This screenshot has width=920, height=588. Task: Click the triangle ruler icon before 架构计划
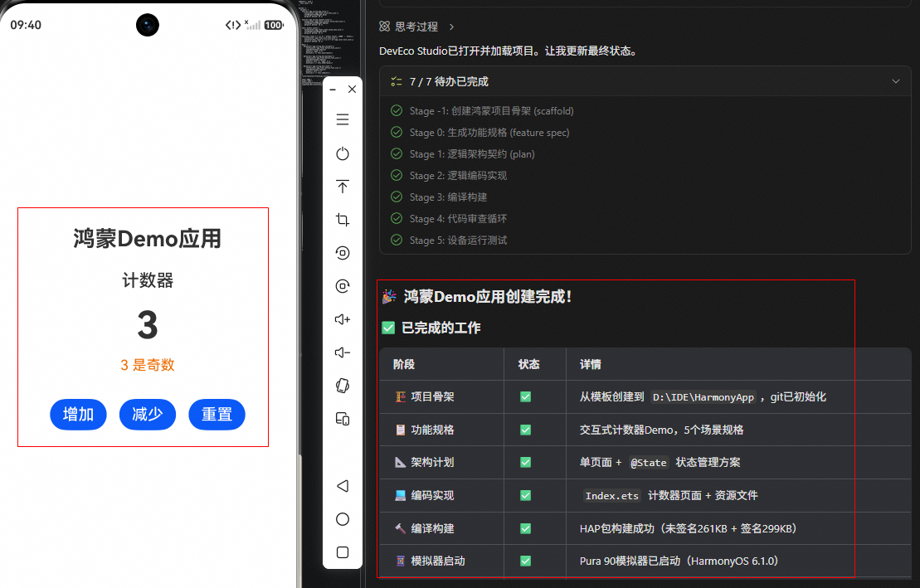click(x=400, y=463)
